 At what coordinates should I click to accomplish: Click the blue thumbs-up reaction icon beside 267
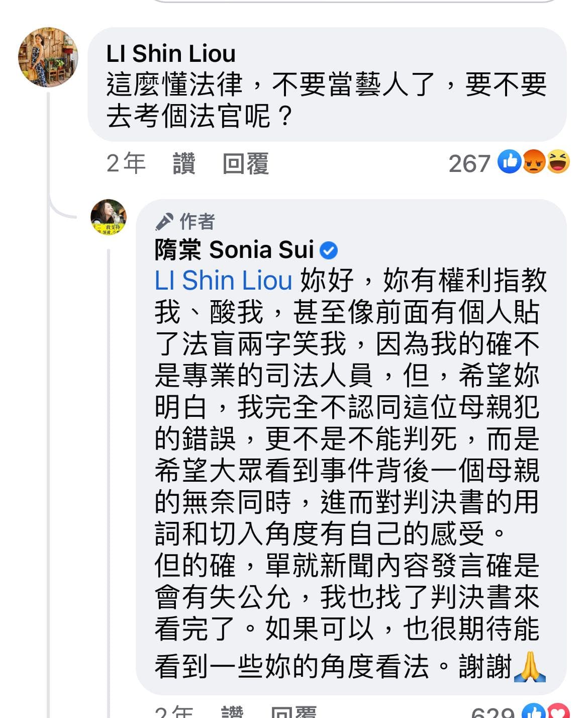click(509, 162)
